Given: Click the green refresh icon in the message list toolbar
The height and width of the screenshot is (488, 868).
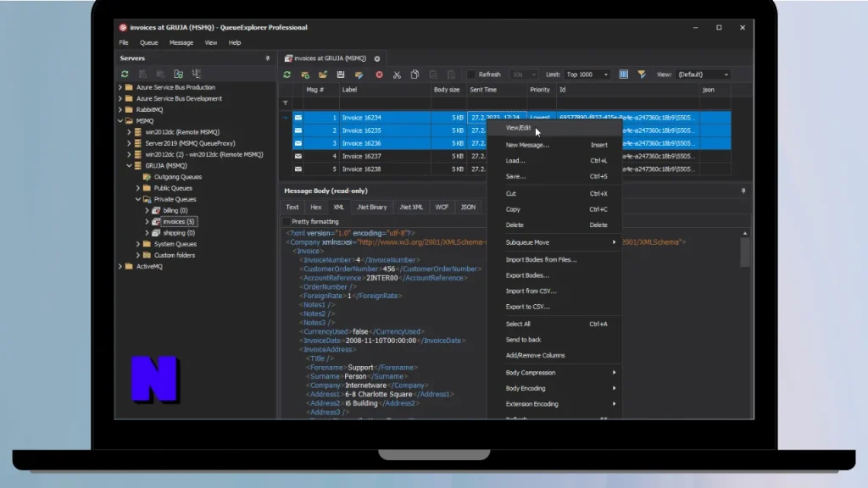Looking at the screenshot, I should pyautogui.click(x=287, y=75).
